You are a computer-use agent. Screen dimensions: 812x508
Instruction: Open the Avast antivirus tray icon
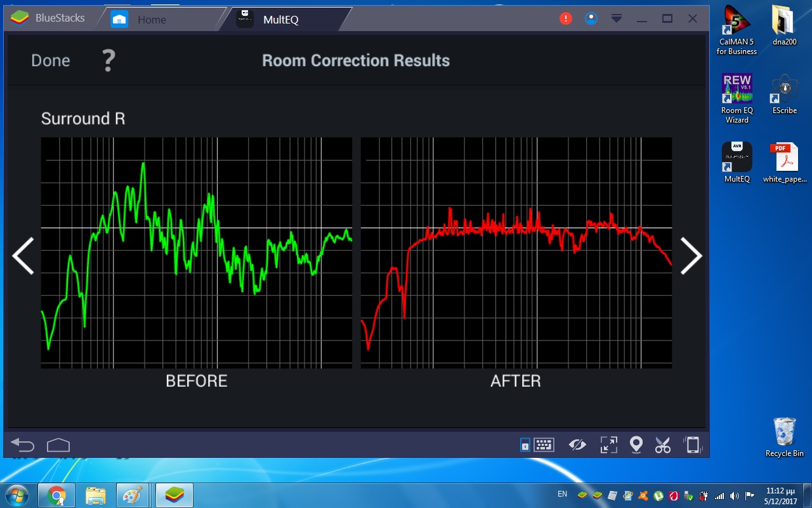pyautogui.click(x=643, y=495)
